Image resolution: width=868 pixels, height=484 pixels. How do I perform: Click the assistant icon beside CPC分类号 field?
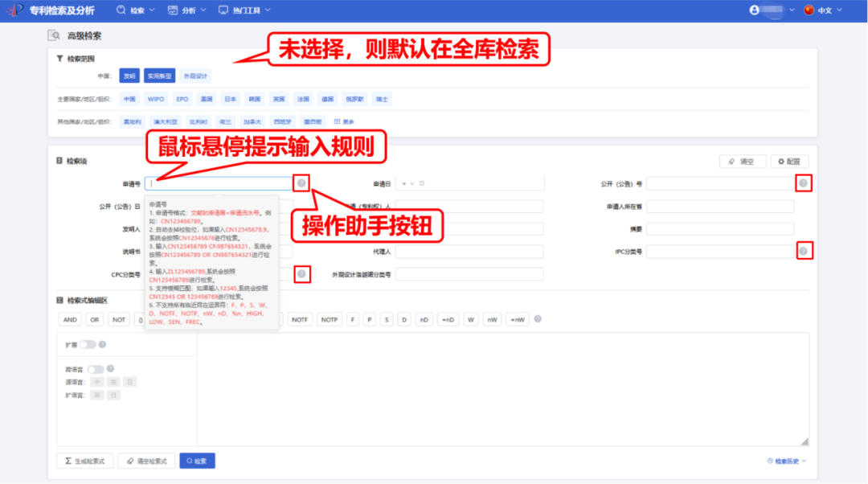301,274
